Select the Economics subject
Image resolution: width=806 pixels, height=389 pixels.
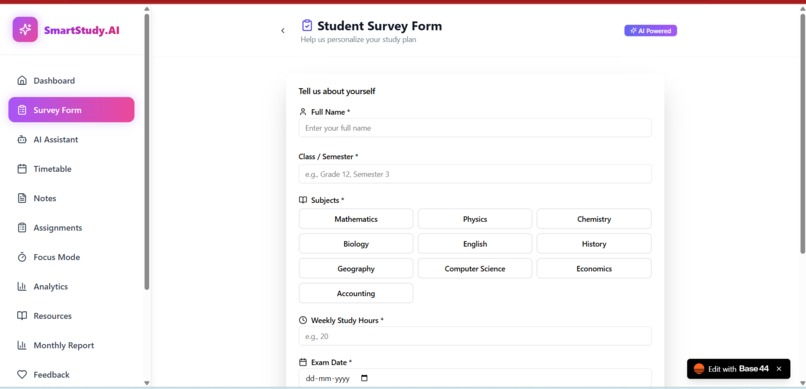point(594,269)
